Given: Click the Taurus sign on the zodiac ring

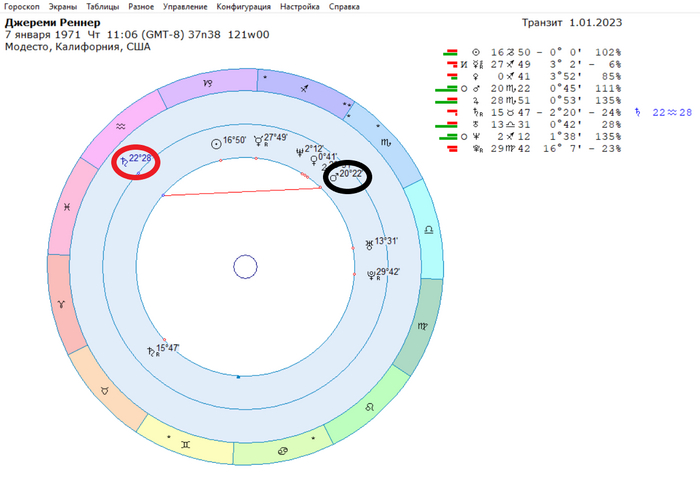Looking at the screenshot, I should click(x=104, y=391).
